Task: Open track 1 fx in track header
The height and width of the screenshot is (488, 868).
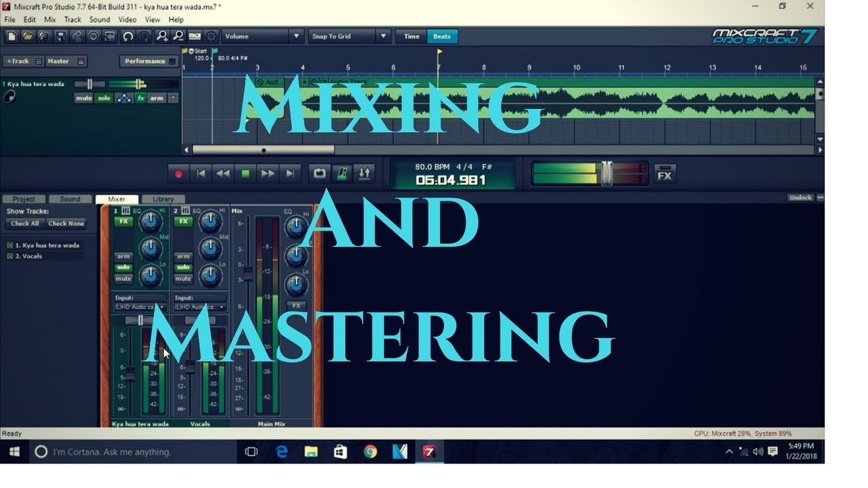Action: 140,98
